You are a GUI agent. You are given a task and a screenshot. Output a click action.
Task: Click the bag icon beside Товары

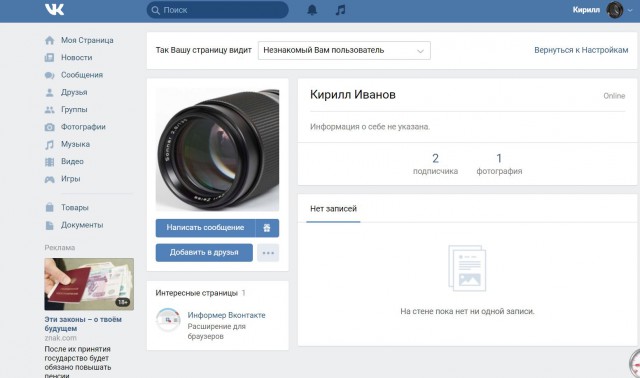pos(49,207)
